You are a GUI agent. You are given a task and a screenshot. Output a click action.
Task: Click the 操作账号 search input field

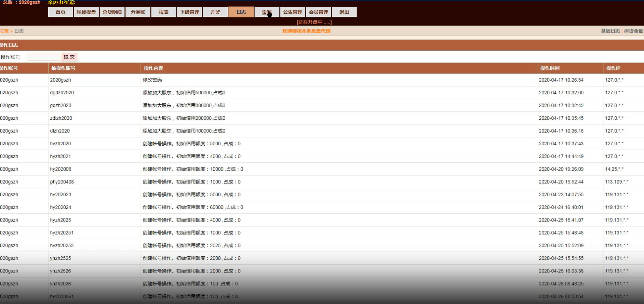43,57
